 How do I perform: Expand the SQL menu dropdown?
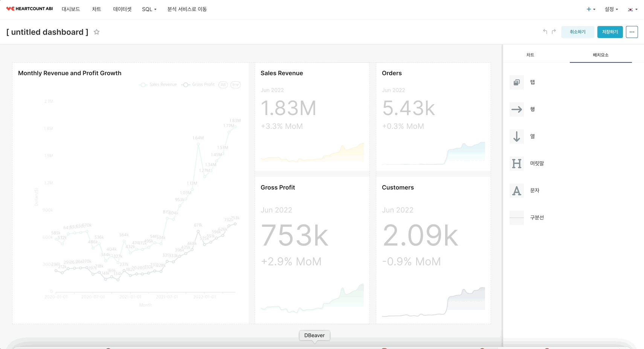[x=149, y=9]
